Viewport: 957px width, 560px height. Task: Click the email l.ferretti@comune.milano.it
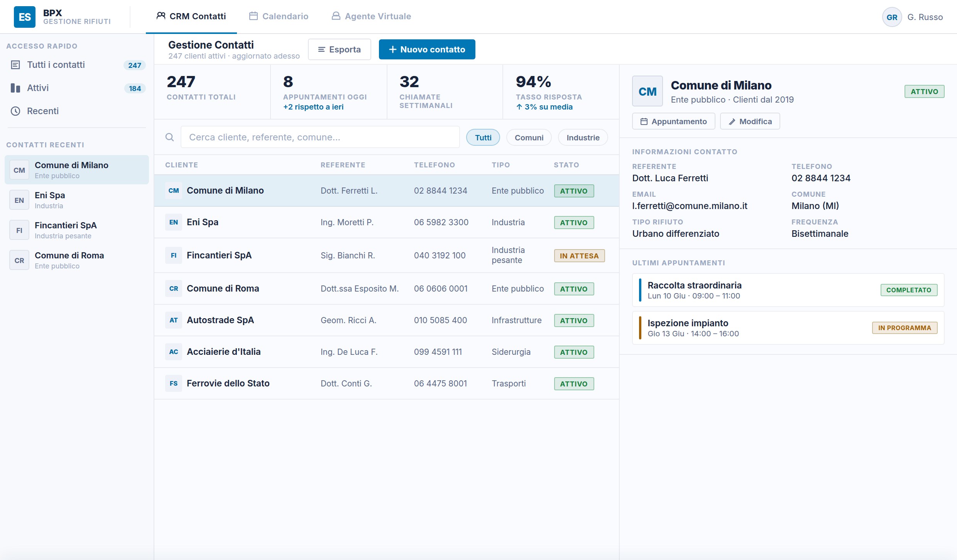690,206
